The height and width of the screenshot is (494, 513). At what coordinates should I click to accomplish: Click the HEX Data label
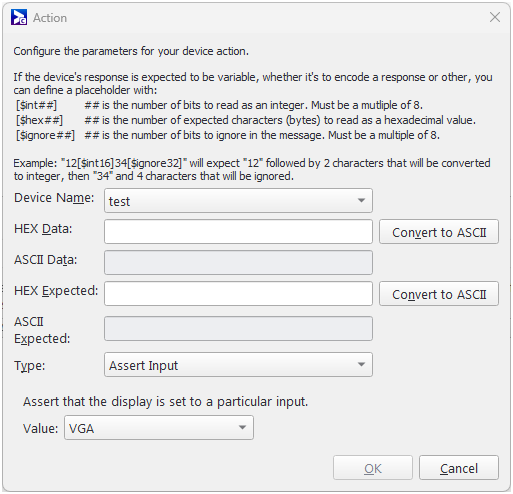(43, 229)
